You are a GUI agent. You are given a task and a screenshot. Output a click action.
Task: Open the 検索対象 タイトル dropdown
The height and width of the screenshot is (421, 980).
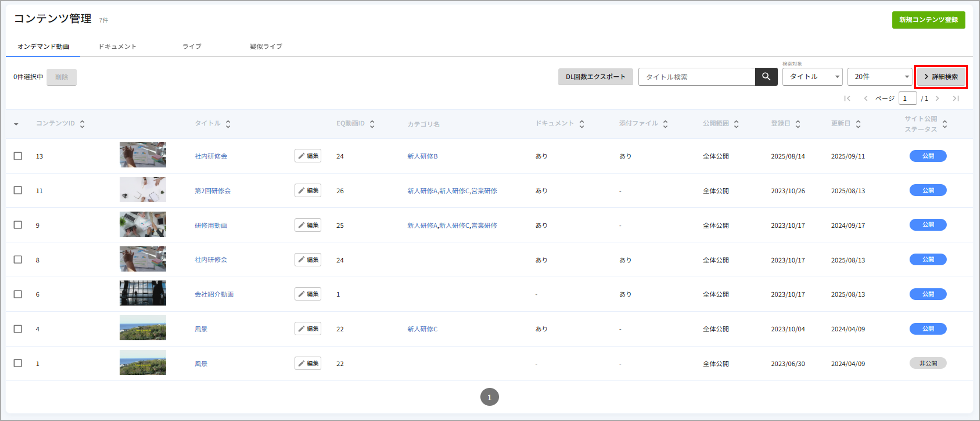812,77
